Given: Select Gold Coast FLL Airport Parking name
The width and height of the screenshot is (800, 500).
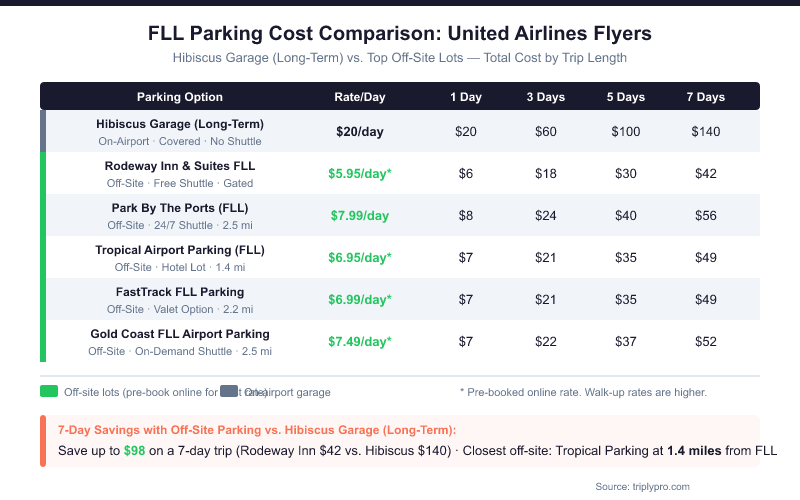Looking at the screenshot, I should tap(180, 334).
